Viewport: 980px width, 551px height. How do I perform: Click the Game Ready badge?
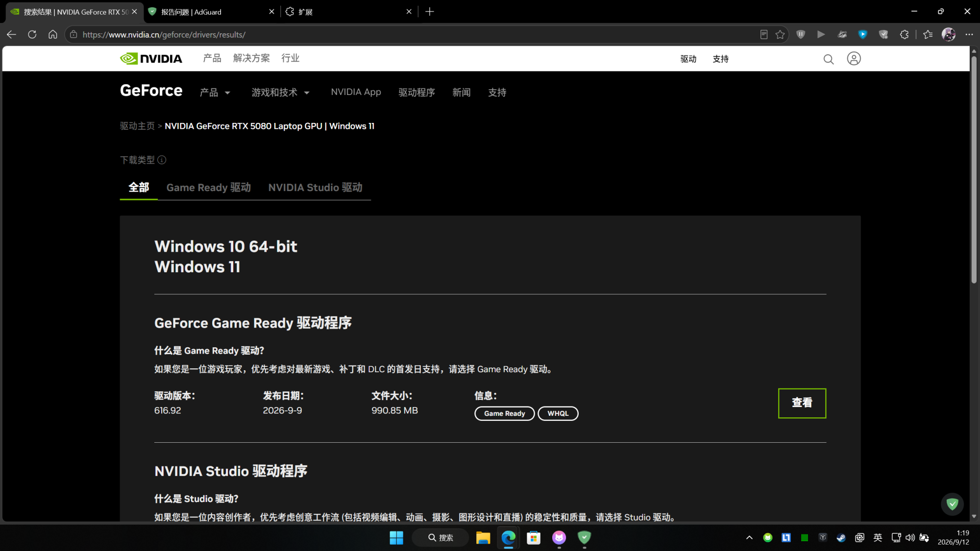coord(504,413)
